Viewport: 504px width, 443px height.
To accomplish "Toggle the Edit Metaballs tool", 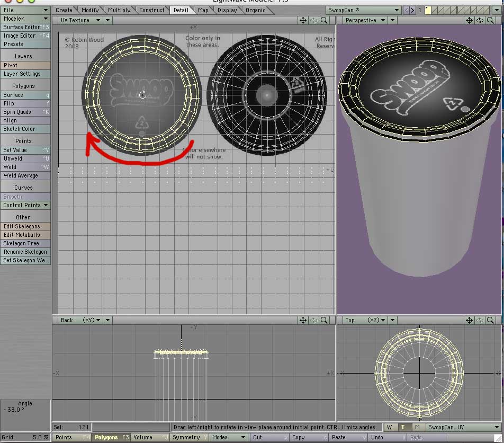I will (25, 235).
